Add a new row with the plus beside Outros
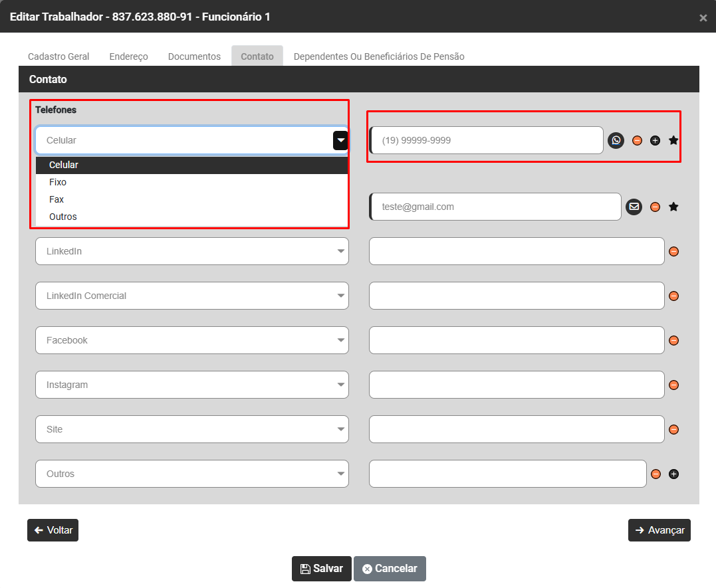 [673, 474]
